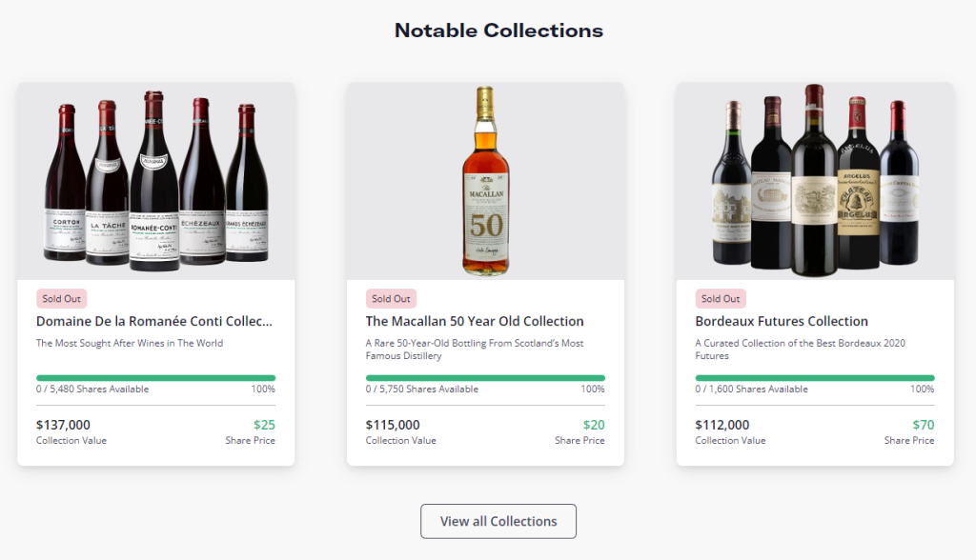Viewport: 976px width, 560px height.
Task: Click the 5,750 shares progress bar
Action: (485, 378)
